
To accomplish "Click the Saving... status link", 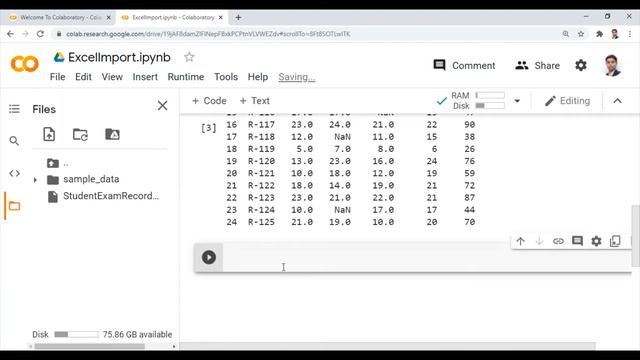I will coord(297,77).
